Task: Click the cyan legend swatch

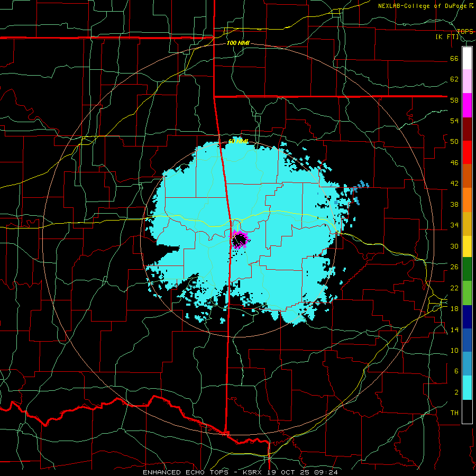Action: point(467,388)
